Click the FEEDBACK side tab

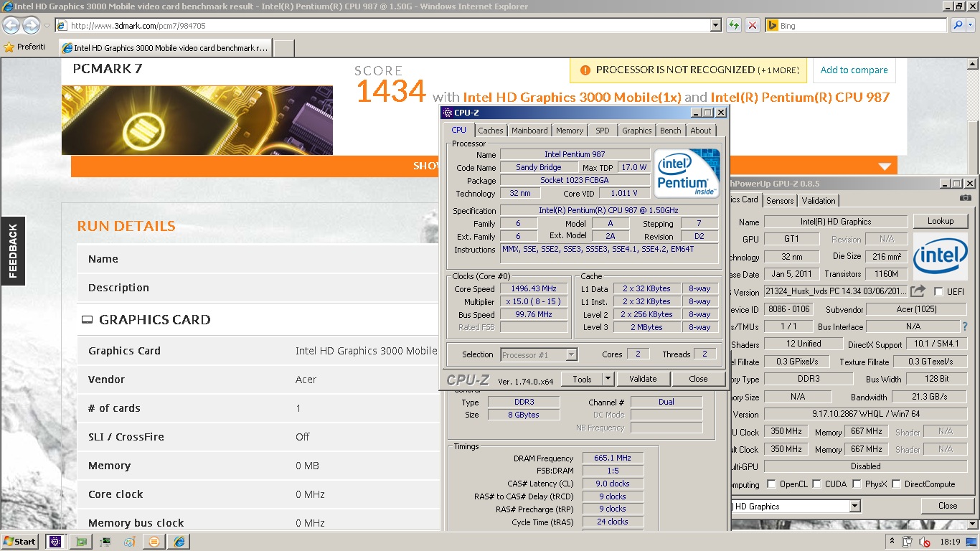point(12,251)
